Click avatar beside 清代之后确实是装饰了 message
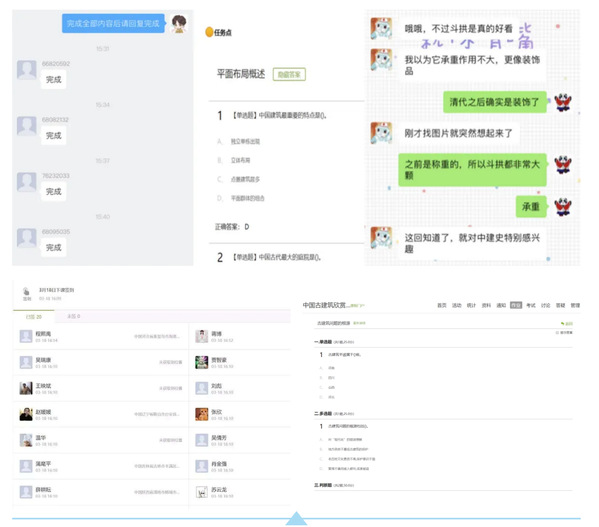The width and height of the screenshot is (599, 527). click(x=563, y=102)
